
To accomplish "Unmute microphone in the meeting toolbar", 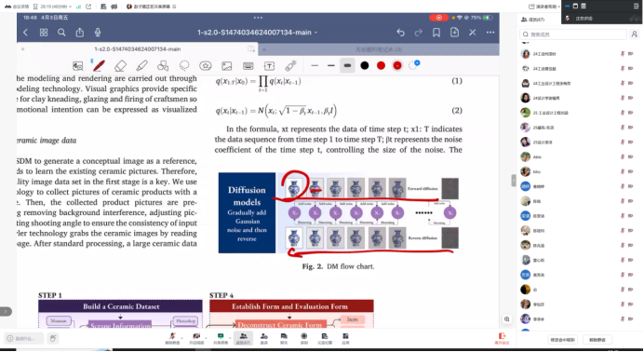I will coord(171,338).
